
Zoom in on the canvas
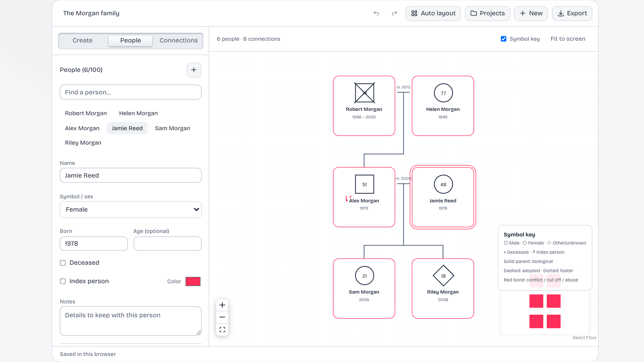[x=222, y=305]
